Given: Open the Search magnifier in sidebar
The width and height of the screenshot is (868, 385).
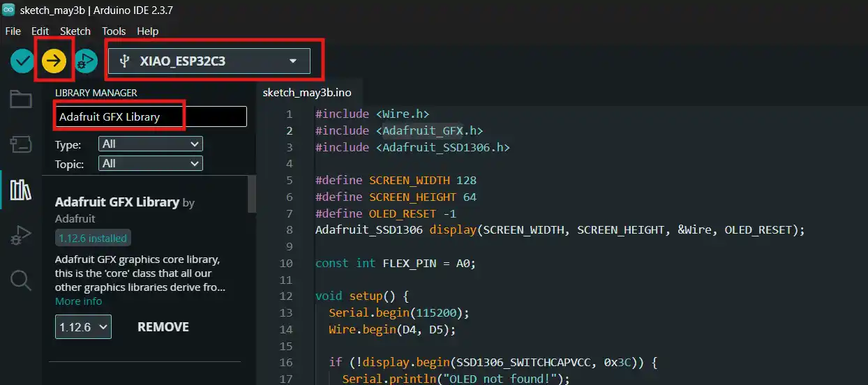Looking at the screenshot, I should 20,280.
